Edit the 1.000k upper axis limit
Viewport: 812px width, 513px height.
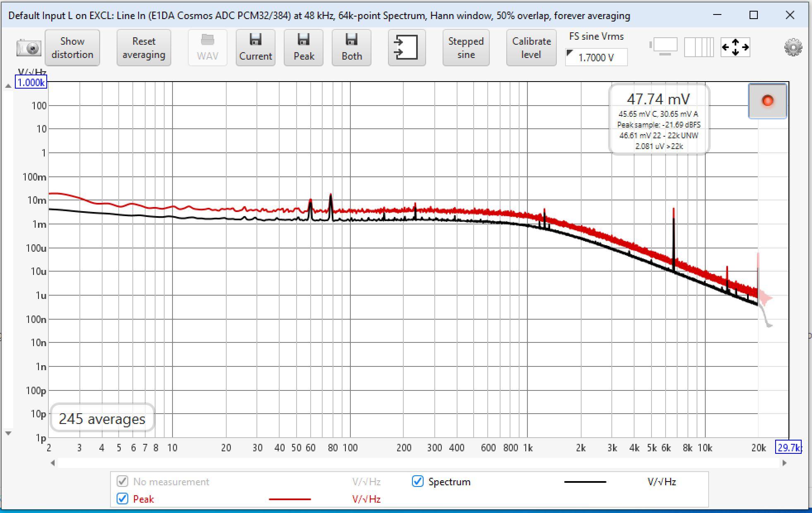click(31, 82)
